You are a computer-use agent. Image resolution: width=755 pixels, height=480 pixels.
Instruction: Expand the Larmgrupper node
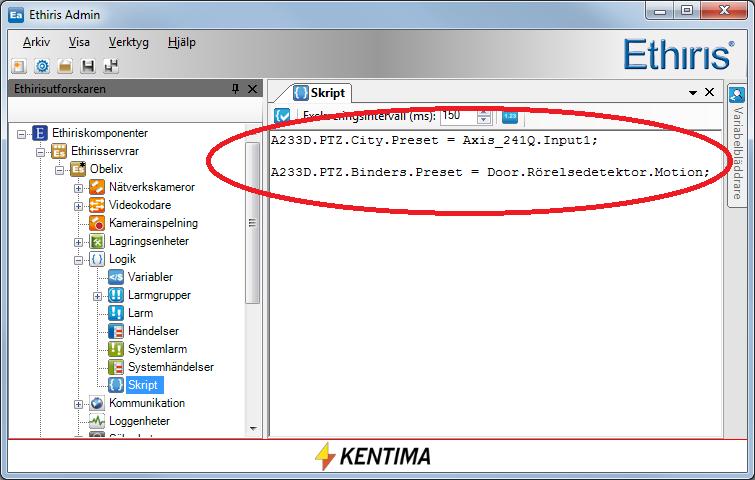97,296
